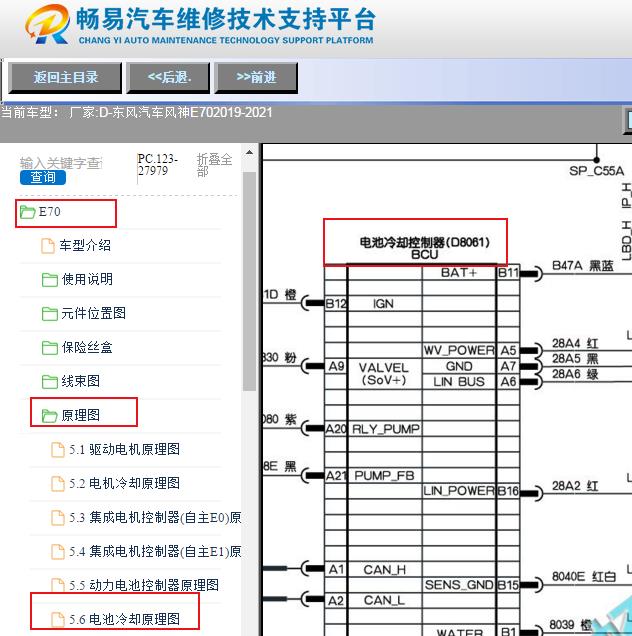Expand the 使用说明 folder
Viewport: 632px width, 636px height.
(87, 279)
